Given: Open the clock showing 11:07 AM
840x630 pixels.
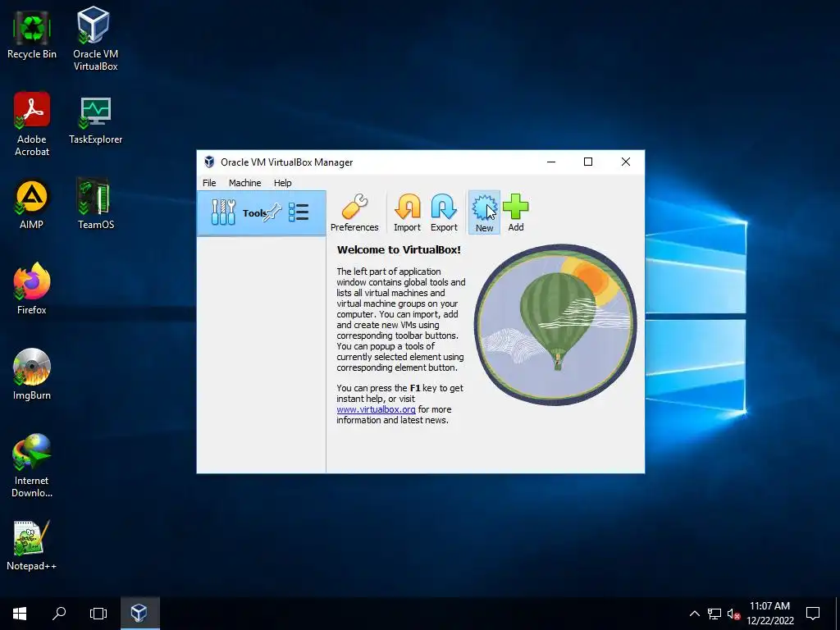Looking at the screenshot, I should coord(769,614).
